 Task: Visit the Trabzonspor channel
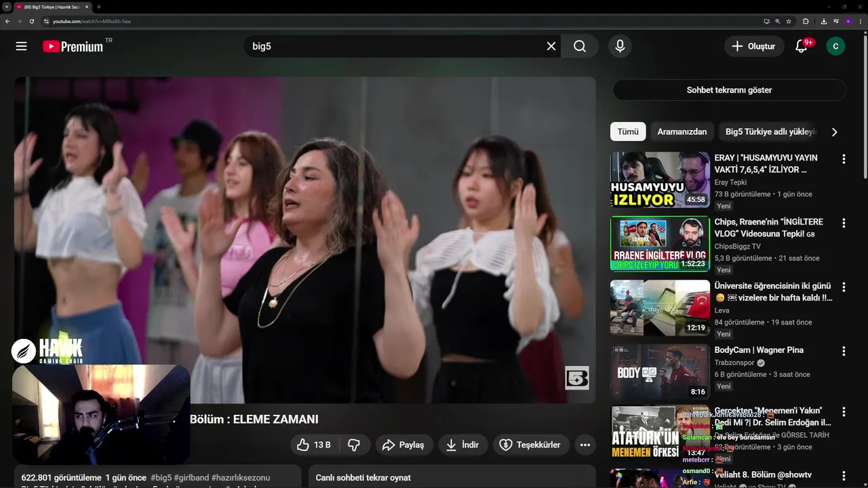coord(734,363)
